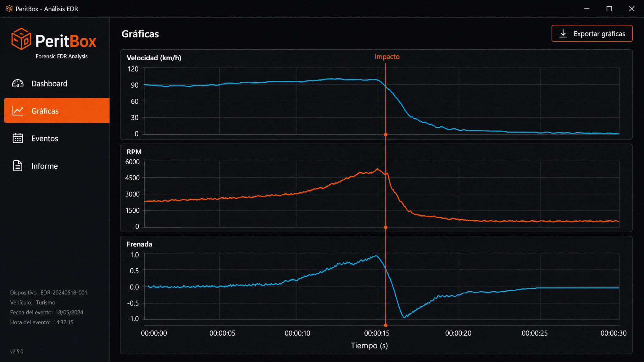Go to the Eventos section
The width and height of the screenshot is (644, 362).
click(57, 138)
